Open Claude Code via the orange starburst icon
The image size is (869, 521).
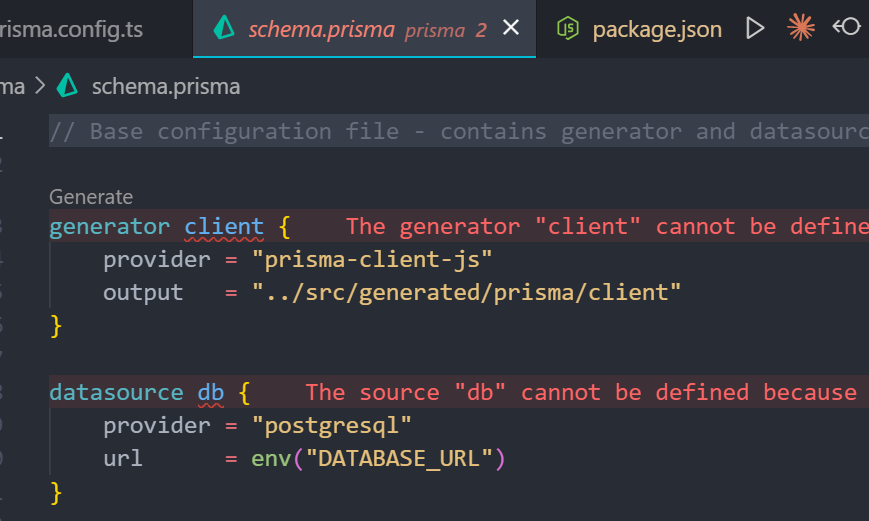click(x=801, y=27)
